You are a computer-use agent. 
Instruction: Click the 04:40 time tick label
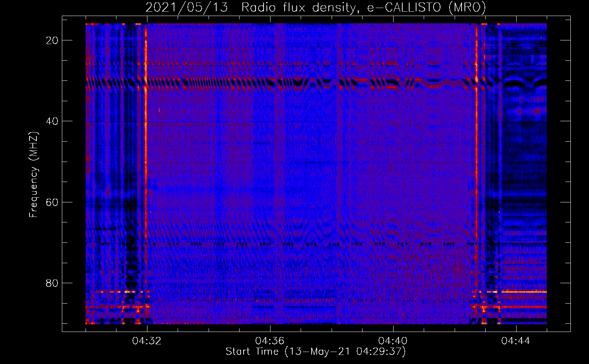click(393, 341)
